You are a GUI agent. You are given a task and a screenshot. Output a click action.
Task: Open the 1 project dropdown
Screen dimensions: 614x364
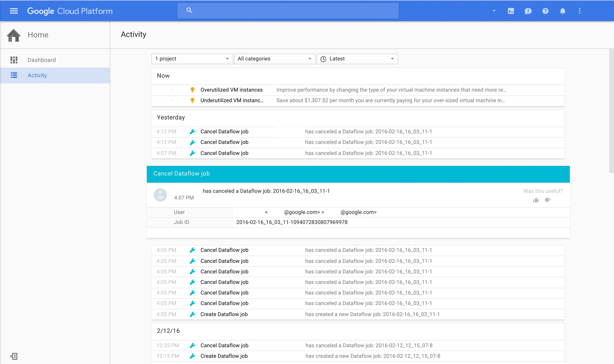click(192, 59)
